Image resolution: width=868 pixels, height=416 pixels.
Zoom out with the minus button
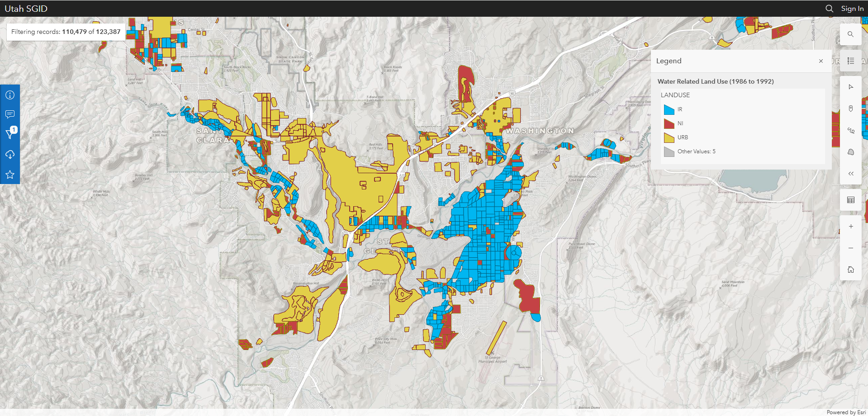[x=850, y=248]
